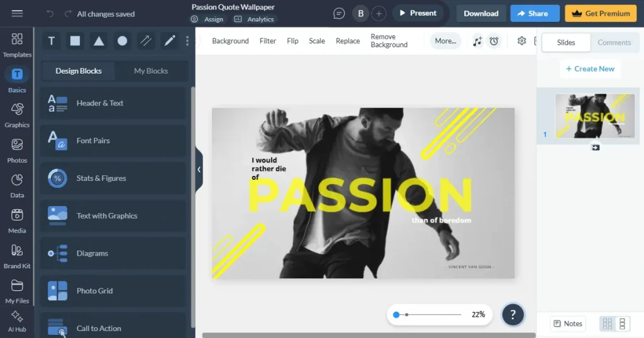Switch to grid slide view
The height and width of the screenshot is (338, 644).
point(608,324)
